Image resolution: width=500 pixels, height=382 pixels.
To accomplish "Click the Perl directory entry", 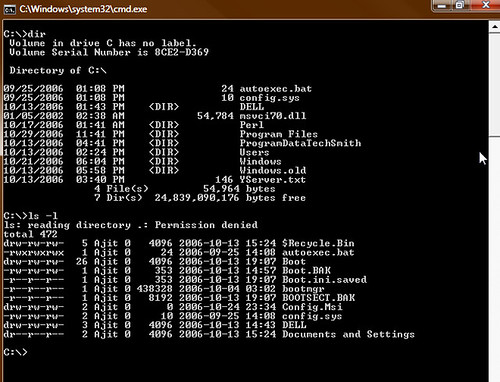I will click(252, 125).
